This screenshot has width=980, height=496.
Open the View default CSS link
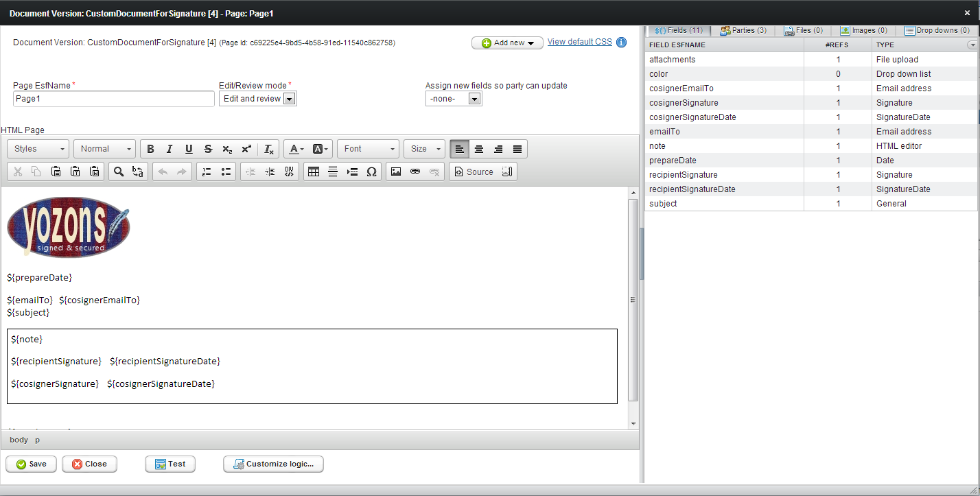pos(579,42)
